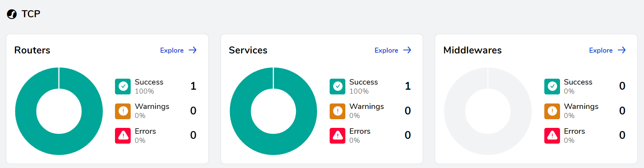Click the arrow icon beside Middlewares Explore

(622, 50)
